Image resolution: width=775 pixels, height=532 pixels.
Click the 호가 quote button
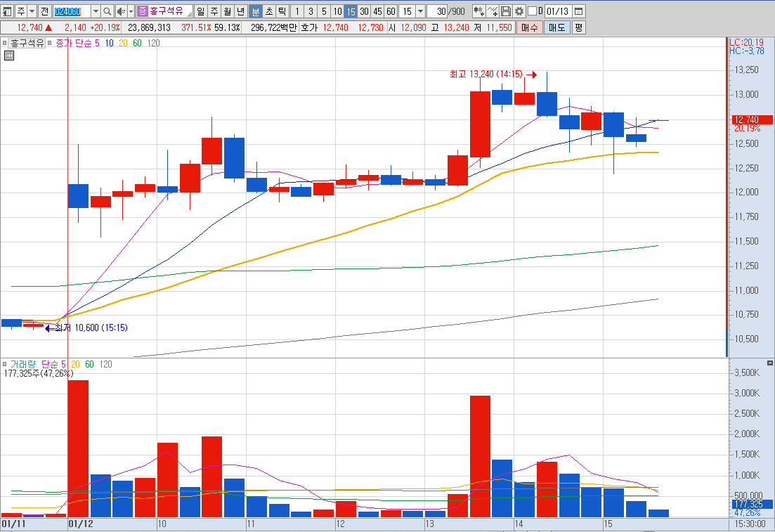click(x=309, y=27)
